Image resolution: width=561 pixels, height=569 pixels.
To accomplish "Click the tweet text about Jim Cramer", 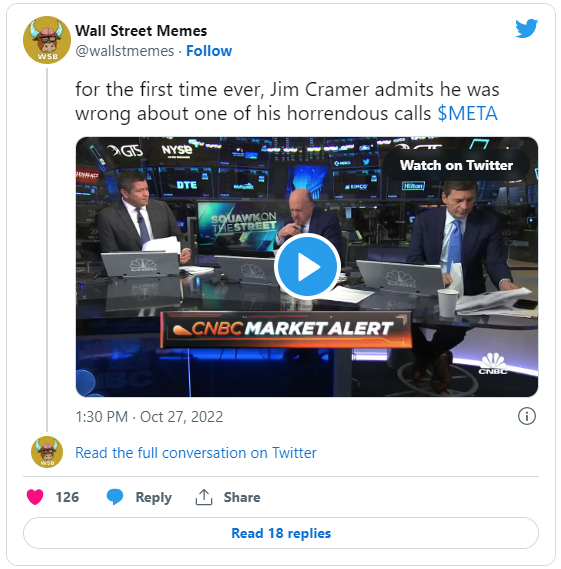I will [287, 101].
